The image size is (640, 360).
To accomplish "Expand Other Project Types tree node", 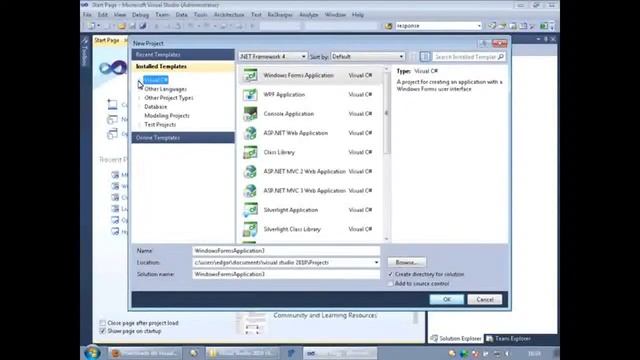I will tap(140, 98).
